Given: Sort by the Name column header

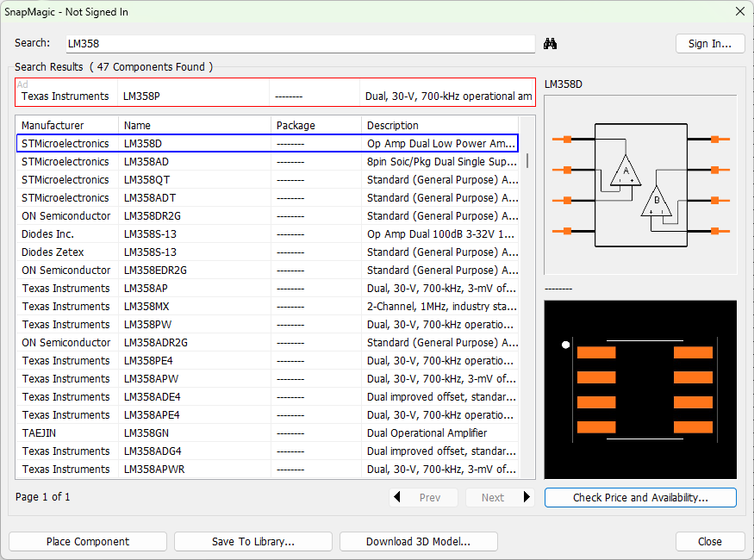Looking at the screenshot, I should coord(194,126).
